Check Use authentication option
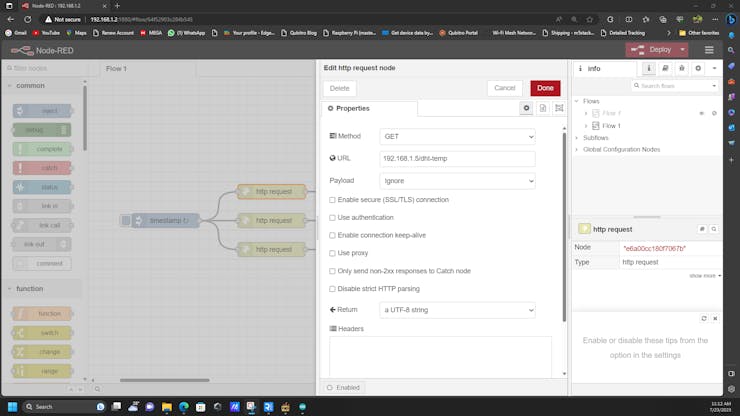740x416 pixels. point(332,217)
